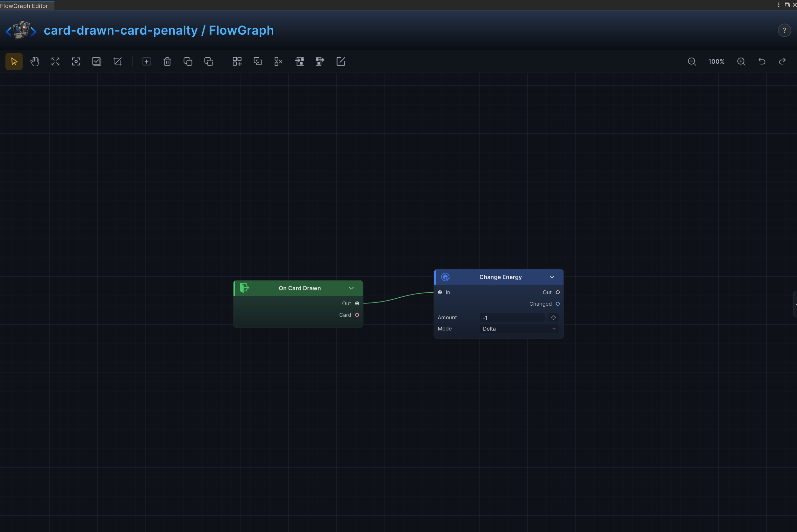Click the crop tool icon
This screenshot has width=797, height=532.
pos(118,61)
